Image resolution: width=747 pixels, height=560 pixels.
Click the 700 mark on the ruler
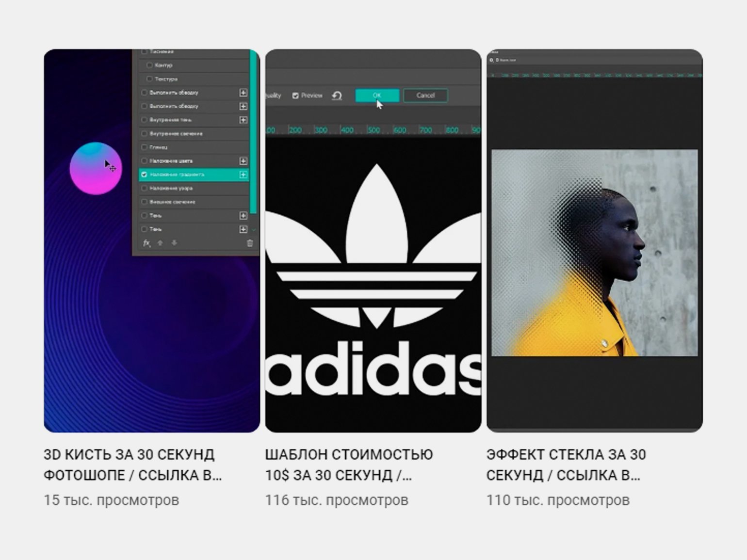[x=425, y=130]
